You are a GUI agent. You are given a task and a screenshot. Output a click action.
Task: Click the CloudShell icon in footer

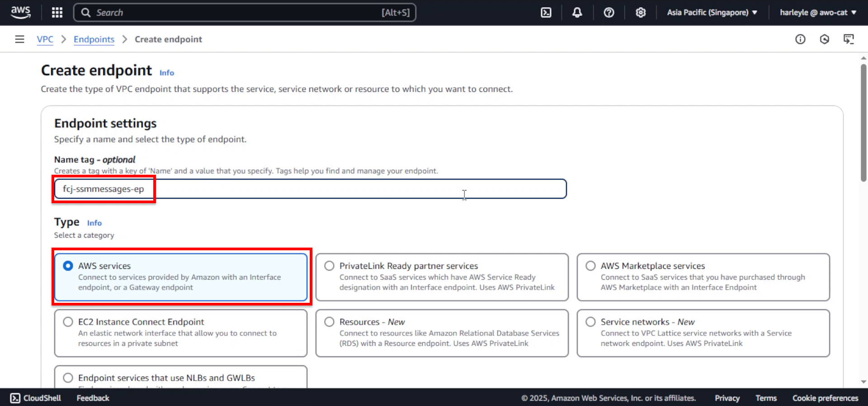point(15,398)
